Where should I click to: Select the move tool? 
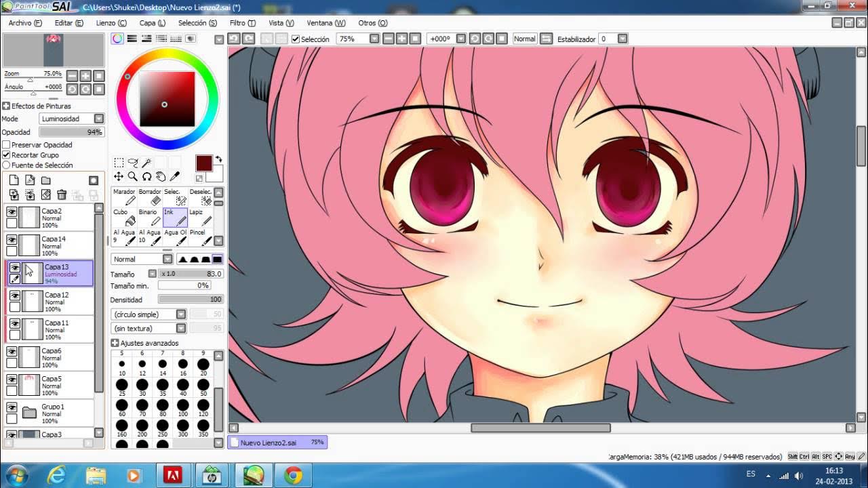(x=119, y=177)
